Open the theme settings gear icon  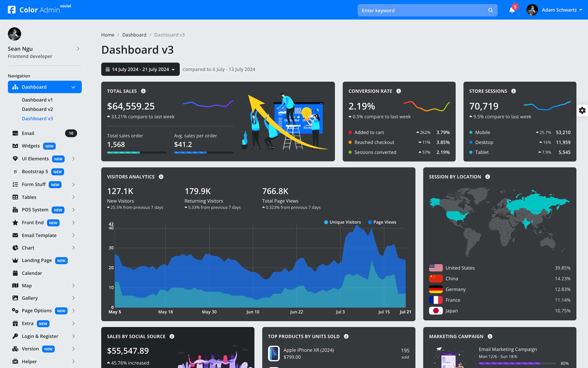point(582,110)
